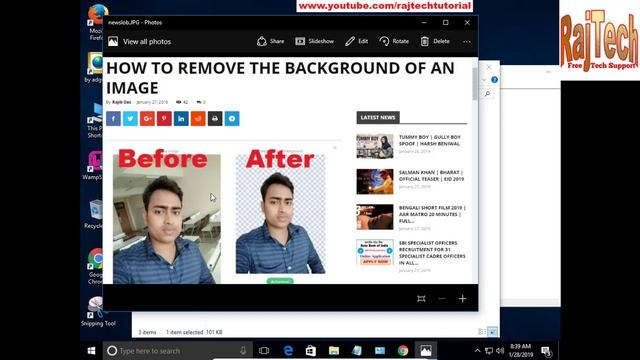Switch to large icons view in Explorer
Image resolution: width=640 pixels, height=360 pixels.
pos(493,332)
